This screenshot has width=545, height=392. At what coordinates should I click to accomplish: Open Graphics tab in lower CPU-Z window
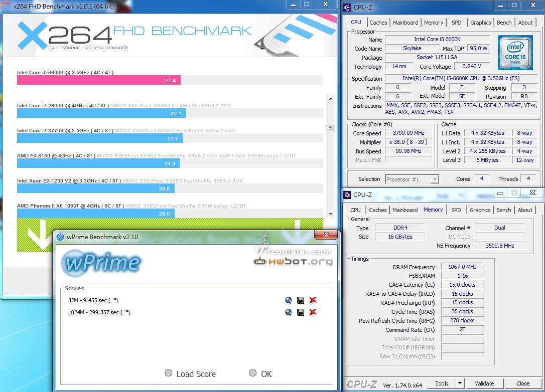[x=480, y=210]
